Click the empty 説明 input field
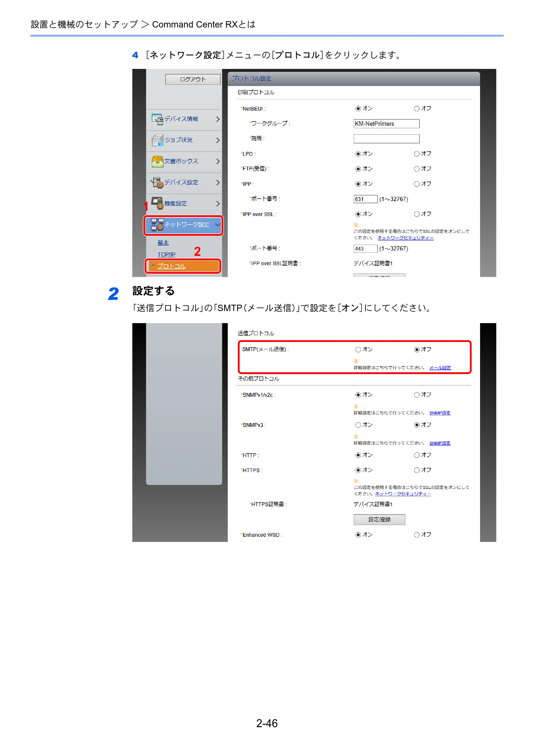Viewport: 534px width, 756px height. point(387,139)
